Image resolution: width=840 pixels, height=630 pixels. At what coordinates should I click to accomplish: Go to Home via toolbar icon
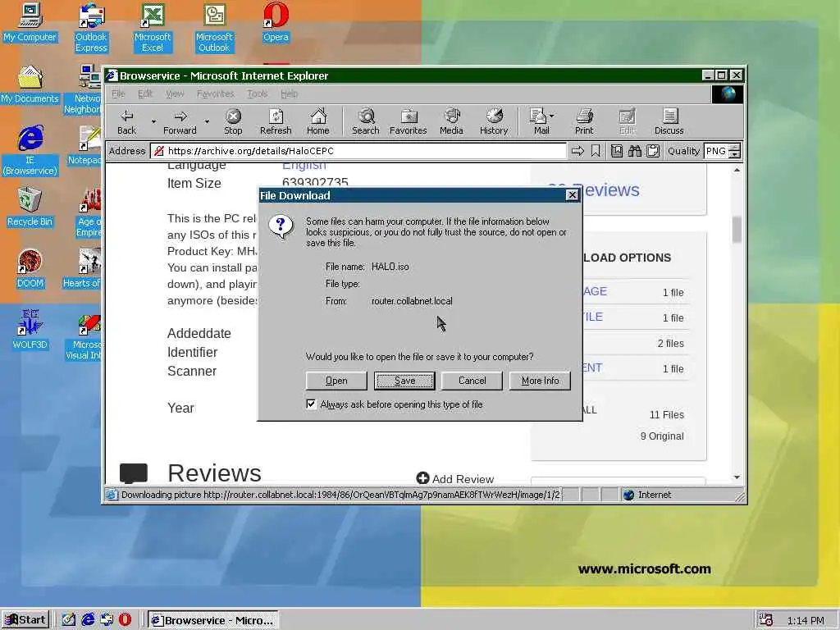pyautogui.click(x=318, y=121)
